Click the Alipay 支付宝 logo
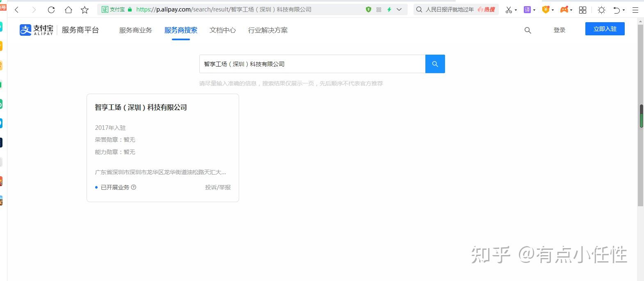 37,30
